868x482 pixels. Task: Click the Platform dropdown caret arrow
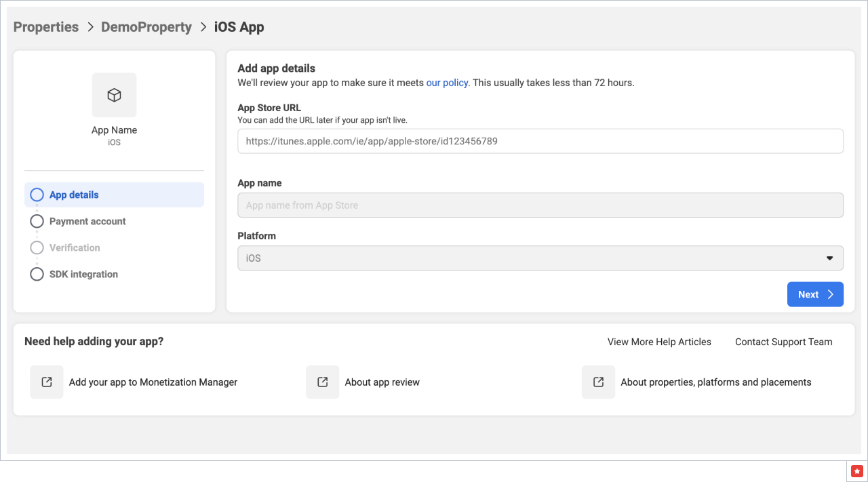point(829,258)
